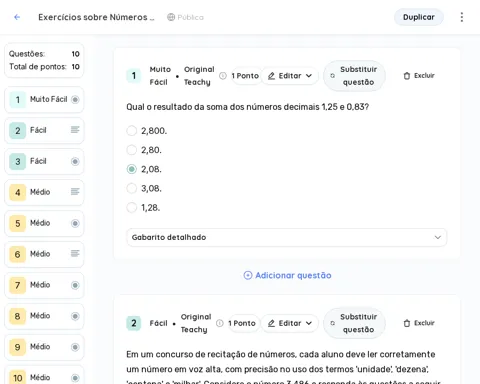Select the answer option 2,800.
This screenshot has height=384, width=480.
(x=132, y=131)
